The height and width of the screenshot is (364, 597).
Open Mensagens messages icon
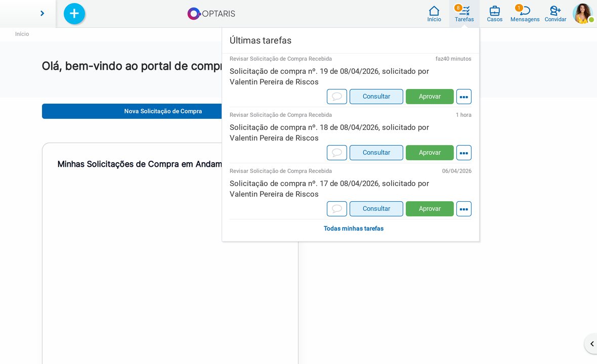525,14
